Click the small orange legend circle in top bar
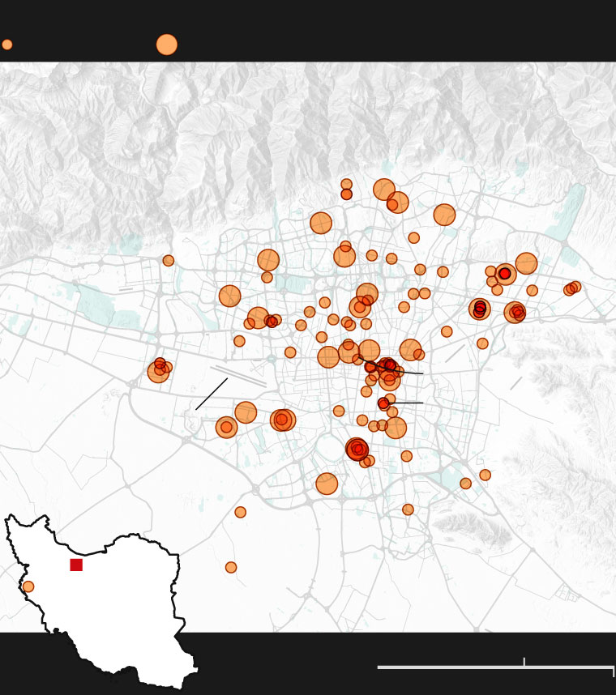The height and width of the screenshot is (695, 616). [x=7, y=45]
